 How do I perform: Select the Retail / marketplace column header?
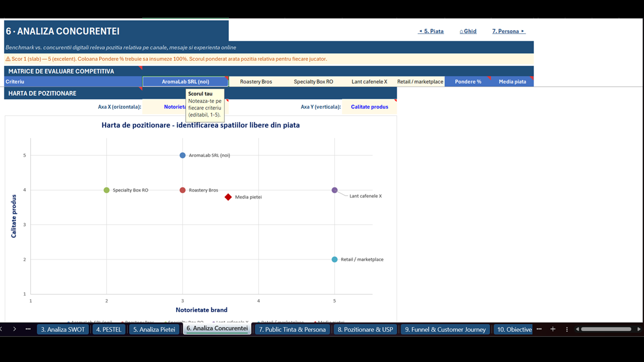[x=420, y=81]
